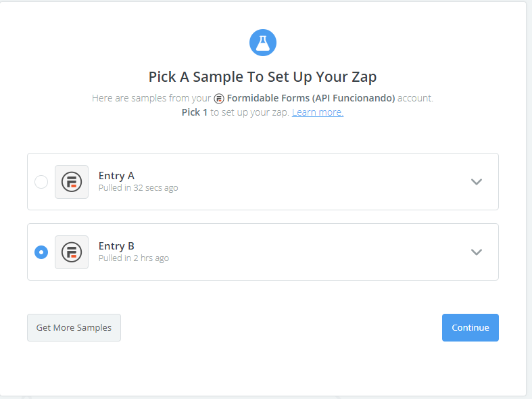This screenshot has height=399, width=532.
Task: Click the Entry A title text
Action: coord(116,176)
